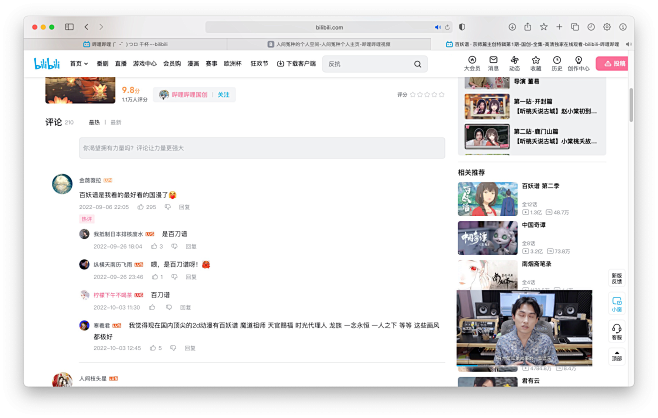Open the 大会员 icon

click(472, 63)
